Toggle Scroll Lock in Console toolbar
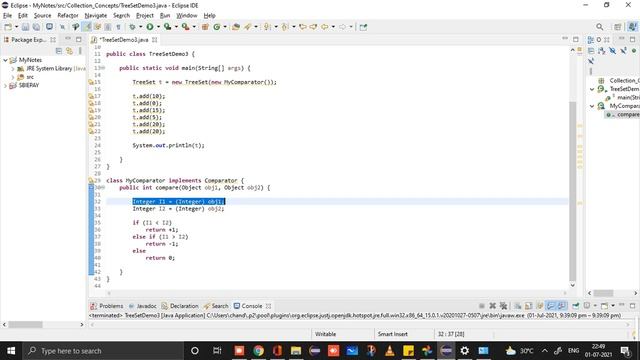The image size is (640, 360). [528, 306]
